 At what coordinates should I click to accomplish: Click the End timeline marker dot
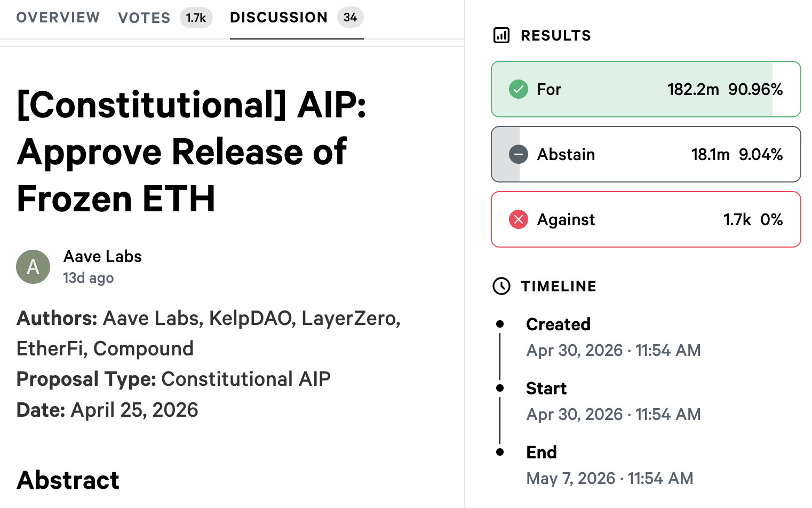coord(500,452)
